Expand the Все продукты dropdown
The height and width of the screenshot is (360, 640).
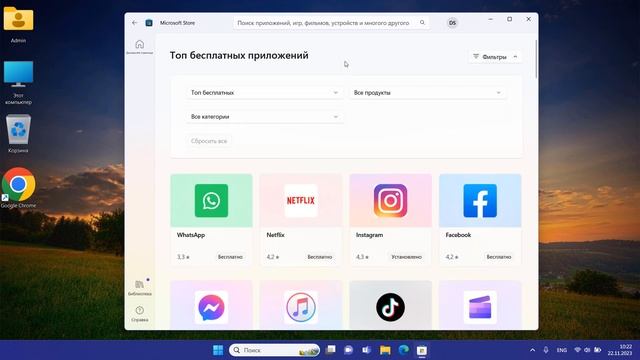click(x=427, y=93)
